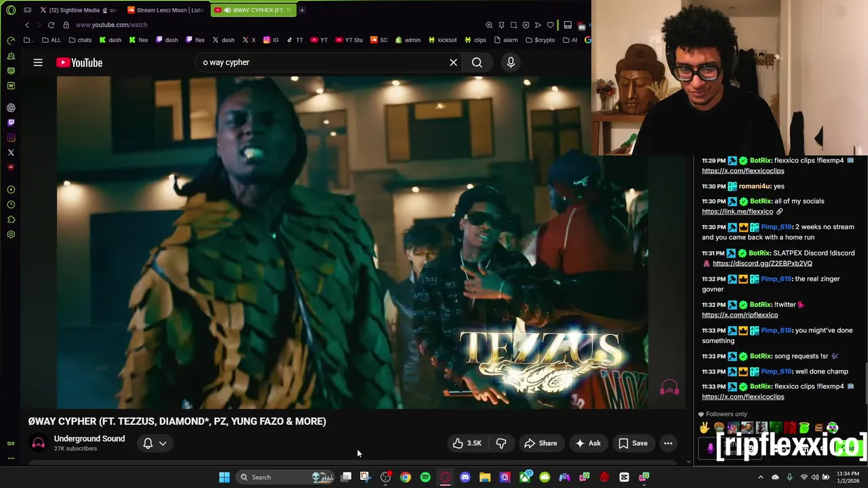Go back to previous page
The height and width of the screenshot is (488, 868).
tap(27, 25)
